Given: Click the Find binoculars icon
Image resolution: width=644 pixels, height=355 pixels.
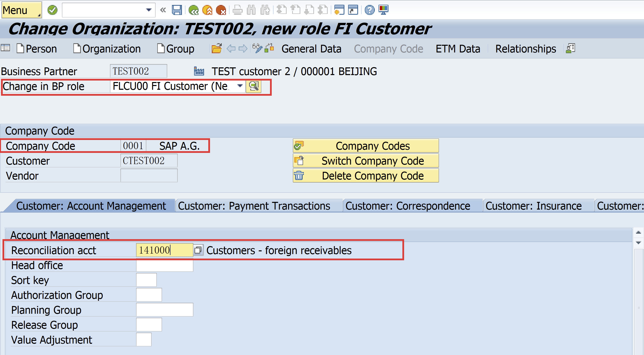Looking at the screenshot, I should coord(251,10).
